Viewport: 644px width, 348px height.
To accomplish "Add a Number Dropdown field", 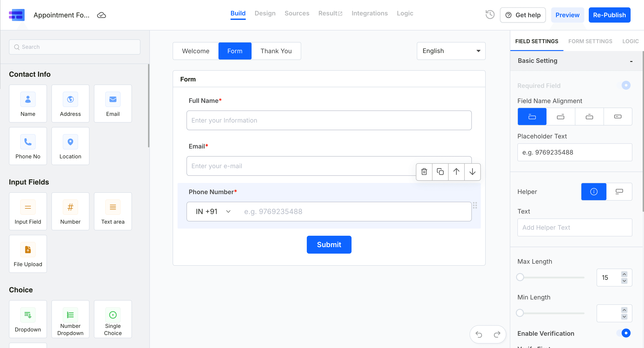I will tap(70, 319).
